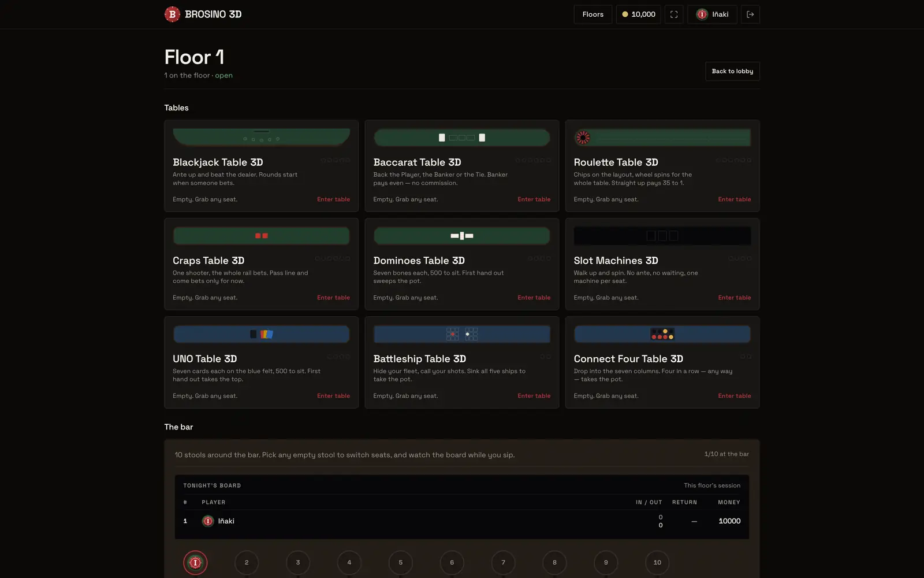
Task: Switch to bar stool number 2
Action: point(247,562)
